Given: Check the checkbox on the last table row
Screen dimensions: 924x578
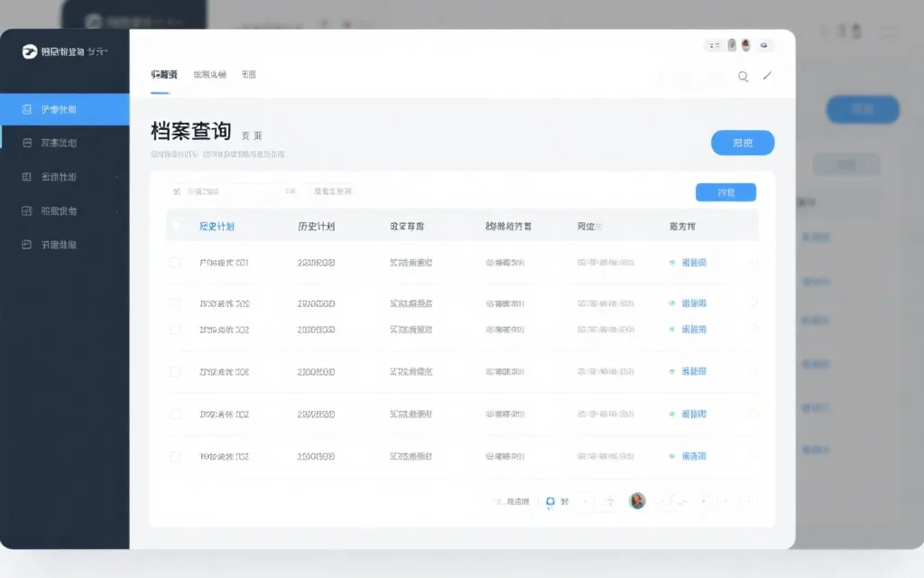Looking at the screenshot, I should pyautogui.click(x=176, y=456).
